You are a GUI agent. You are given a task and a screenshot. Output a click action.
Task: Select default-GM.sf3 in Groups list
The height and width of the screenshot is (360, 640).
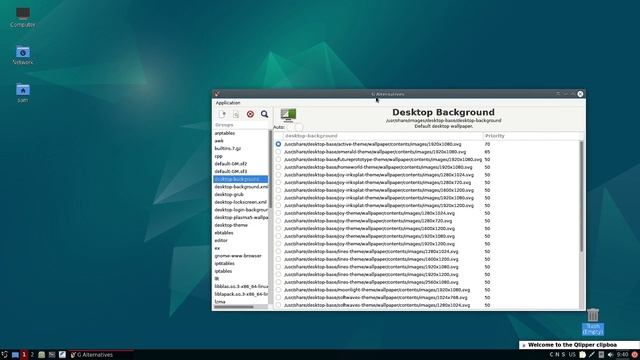click(x=241, y=171)
